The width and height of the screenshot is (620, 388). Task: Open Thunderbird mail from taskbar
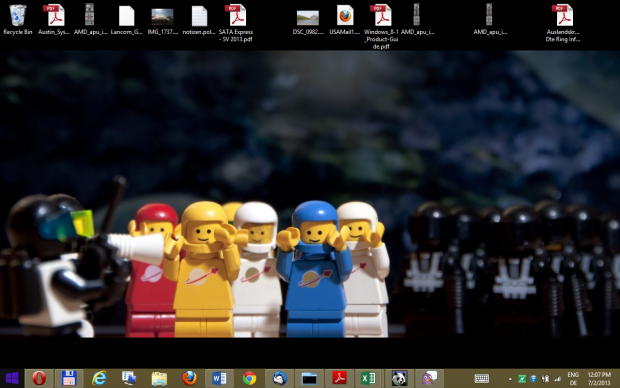(279, 379)
